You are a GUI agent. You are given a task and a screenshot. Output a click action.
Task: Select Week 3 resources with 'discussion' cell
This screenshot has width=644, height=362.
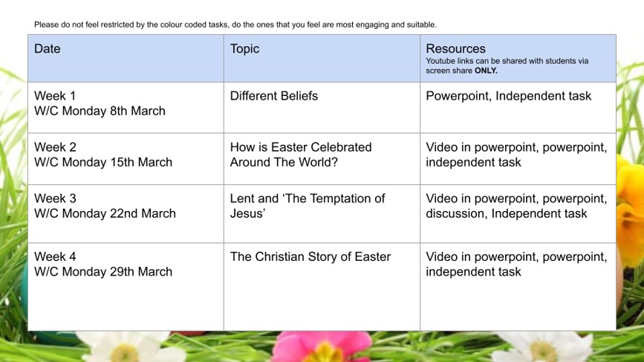pos(518,213)
